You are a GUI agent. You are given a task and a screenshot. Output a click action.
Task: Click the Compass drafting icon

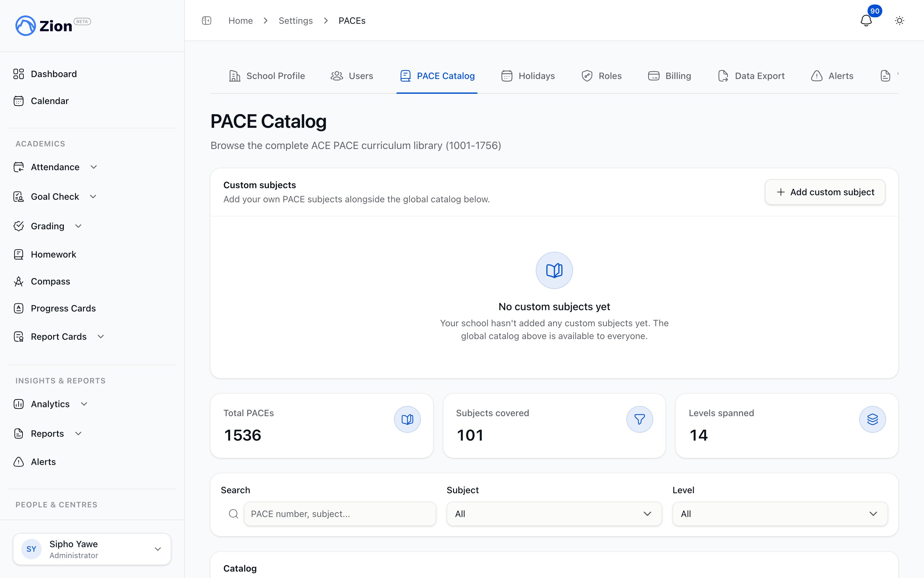(18, 281)
